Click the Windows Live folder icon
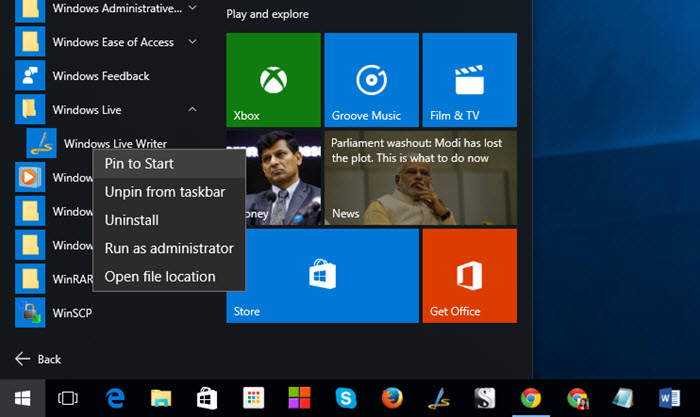 (x=30, y=109)
